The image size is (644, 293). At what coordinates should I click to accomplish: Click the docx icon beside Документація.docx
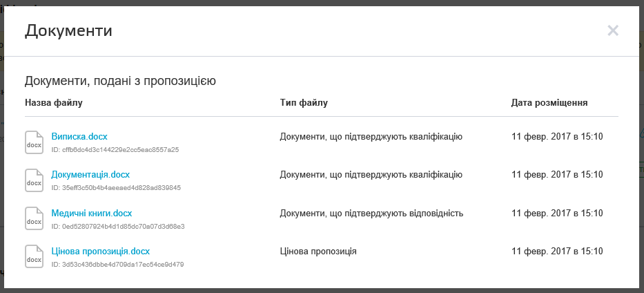[34, 180]
